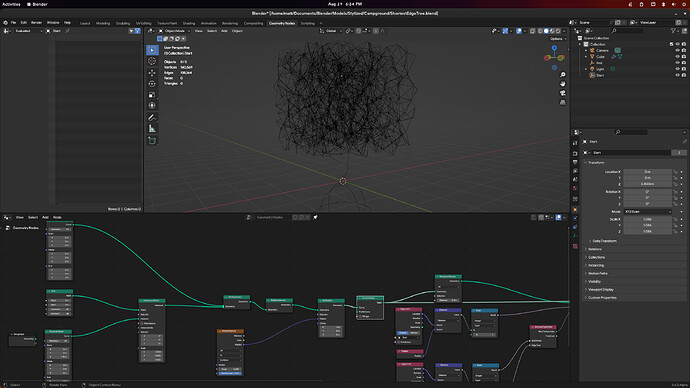Screen dimensions: 690x388
Task: Select the Add Cube tool
Action: (152, 140)
